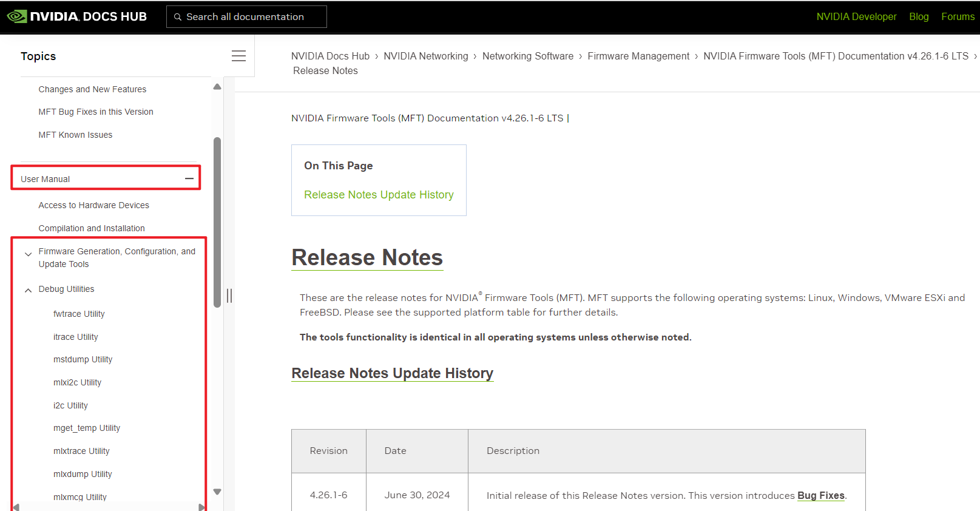
Task: Click the Date column header
Action: pos(417,451)
